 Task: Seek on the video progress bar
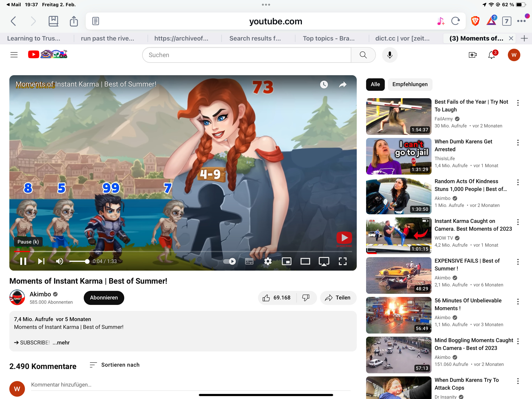click(183, 251)
